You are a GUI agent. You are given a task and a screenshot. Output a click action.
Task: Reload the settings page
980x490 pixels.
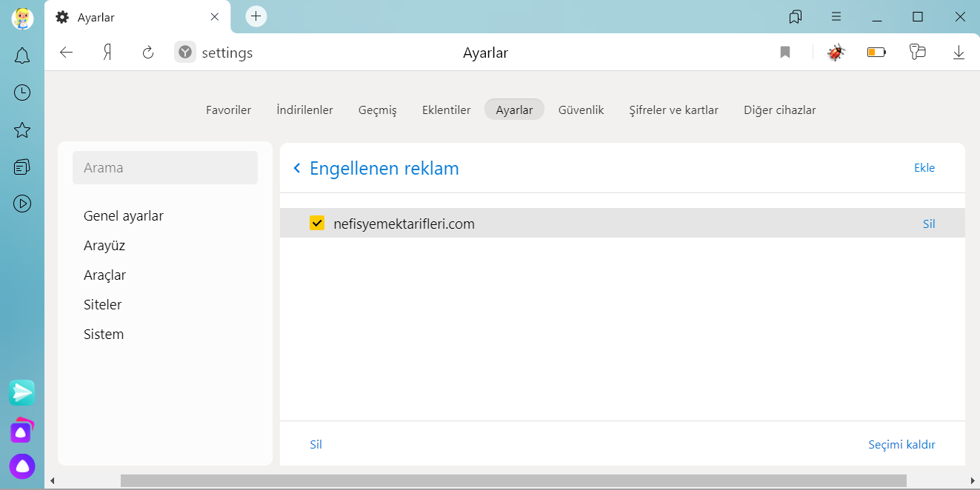click(148, 53)
